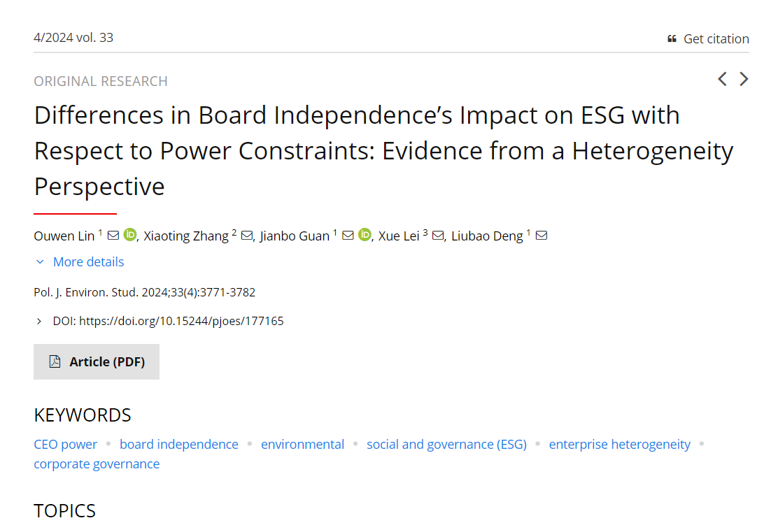Click Xiaoting Zhang's email envelope icon
This screenshot has width=764, height=532.
246,236
